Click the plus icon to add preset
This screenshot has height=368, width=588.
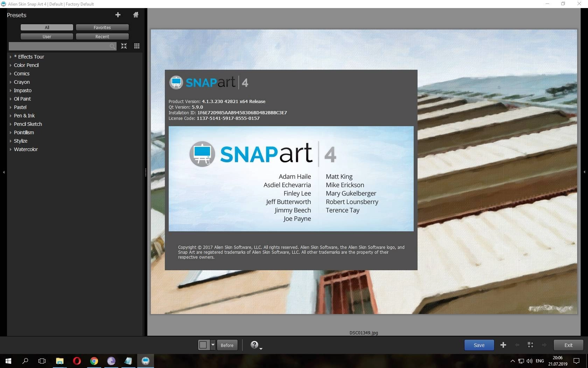click(x=118, y=15)
